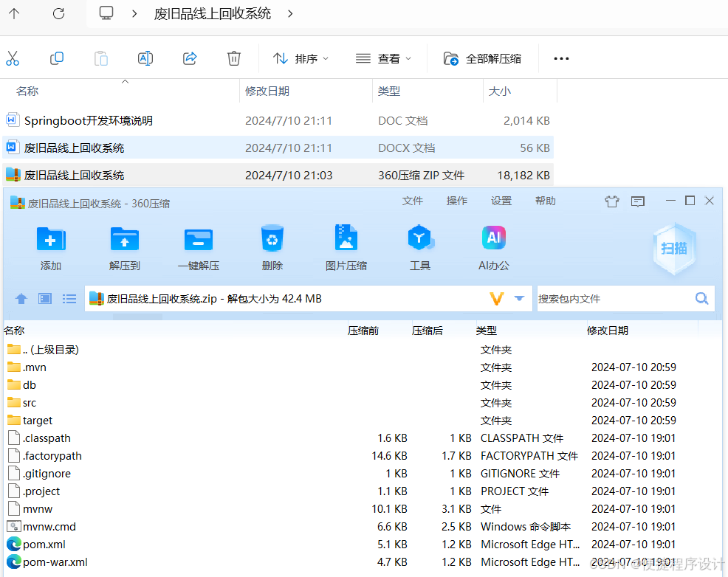Expand the archive path dropdown arrow

click(519, 299)
